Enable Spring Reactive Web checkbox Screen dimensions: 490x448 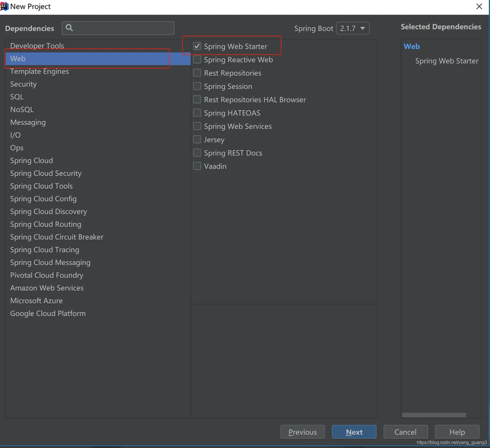[197, 60]
